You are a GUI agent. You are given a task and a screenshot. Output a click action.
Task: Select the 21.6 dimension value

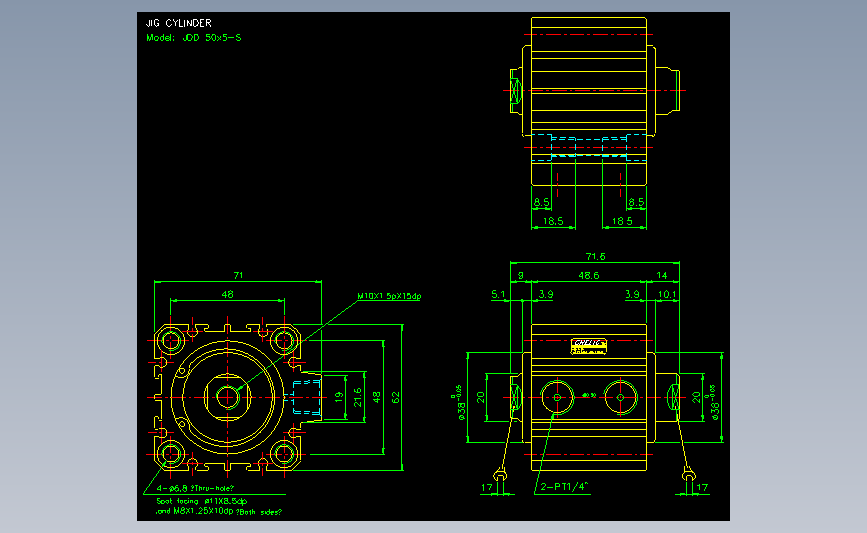(358, 397)
